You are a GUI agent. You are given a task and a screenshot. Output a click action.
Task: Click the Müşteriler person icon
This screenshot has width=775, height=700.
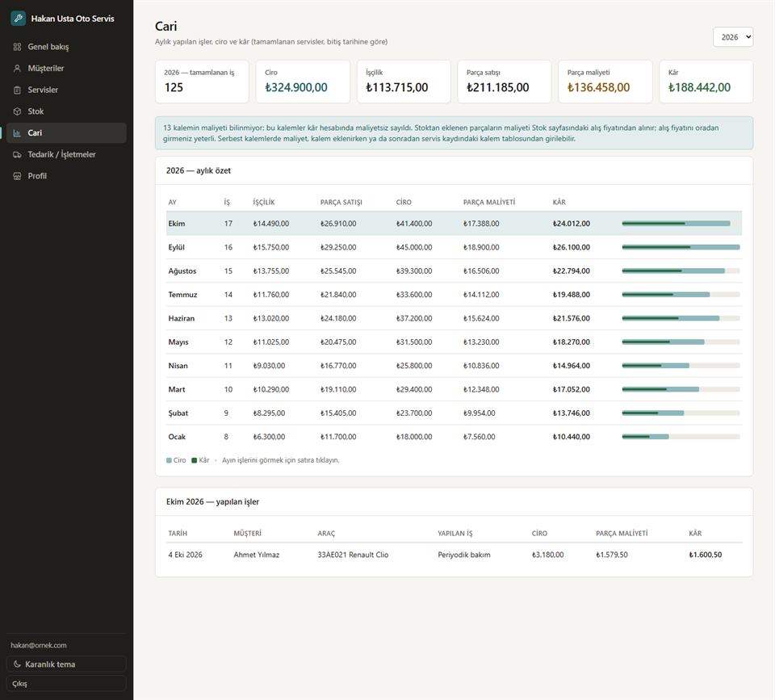[x=17, y=68]
